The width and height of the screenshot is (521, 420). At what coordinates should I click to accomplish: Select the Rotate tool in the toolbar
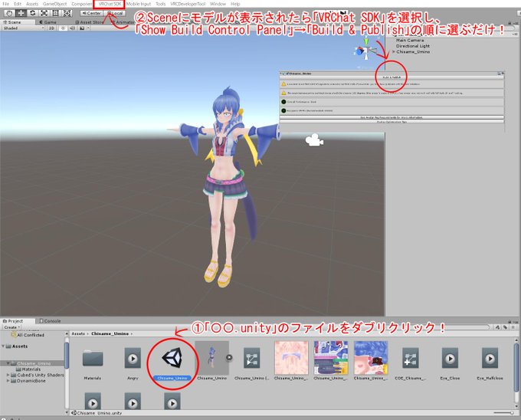[32, 13]
